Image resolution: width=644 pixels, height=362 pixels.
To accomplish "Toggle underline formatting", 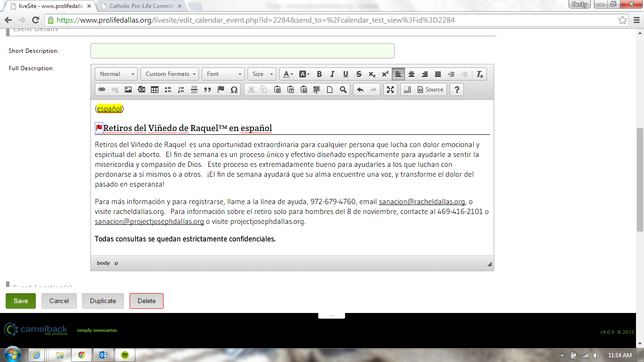I will [346, 74].
